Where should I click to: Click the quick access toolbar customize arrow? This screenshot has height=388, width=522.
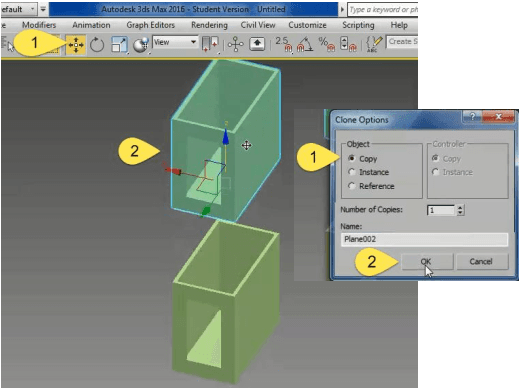(43, 9)
